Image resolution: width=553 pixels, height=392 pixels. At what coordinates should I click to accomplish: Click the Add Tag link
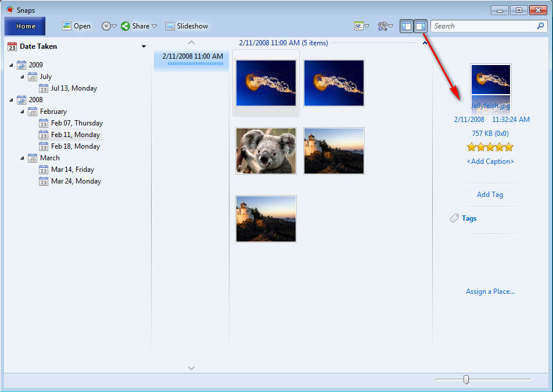tap(490, 195)
